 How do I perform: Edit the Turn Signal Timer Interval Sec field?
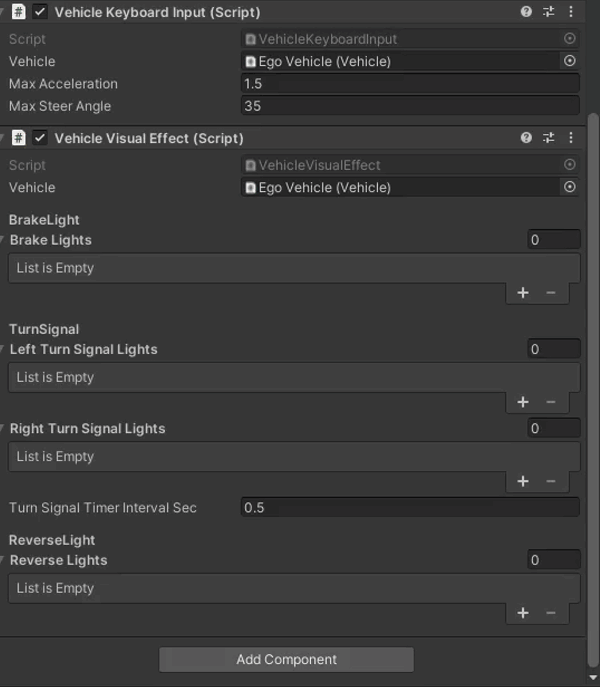(410, 507)
